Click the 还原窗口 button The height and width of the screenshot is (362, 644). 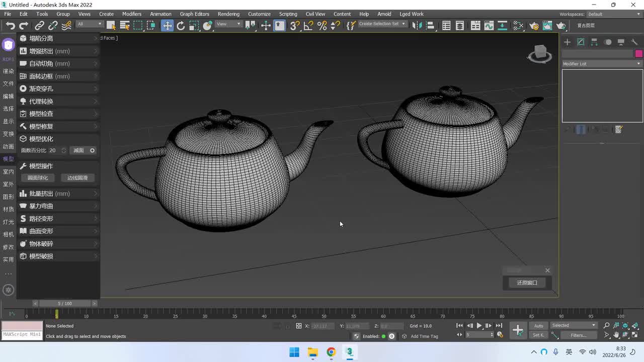(527, 283)
